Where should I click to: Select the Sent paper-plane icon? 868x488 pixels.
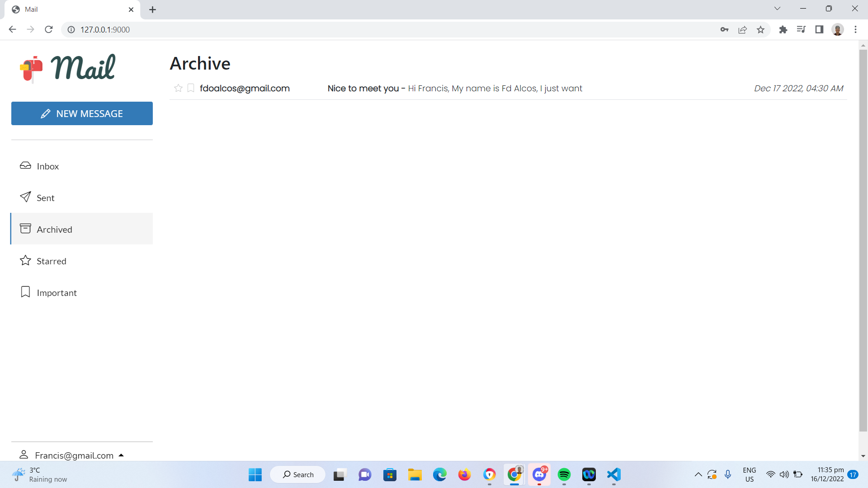point(25,197)
